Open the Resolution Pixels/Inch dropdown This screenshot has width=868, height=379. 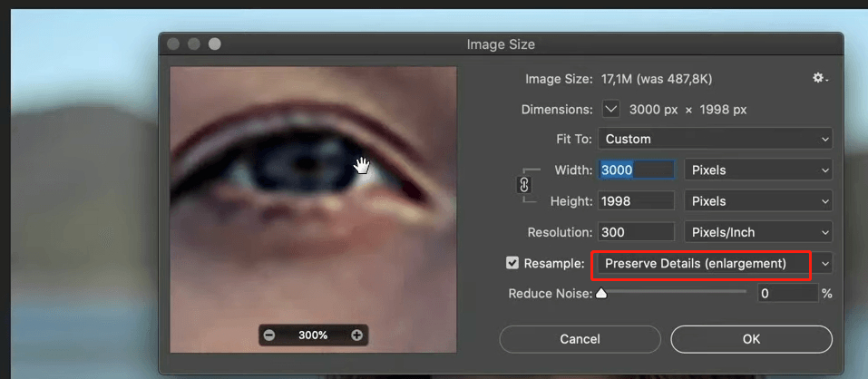click(758, 232)
